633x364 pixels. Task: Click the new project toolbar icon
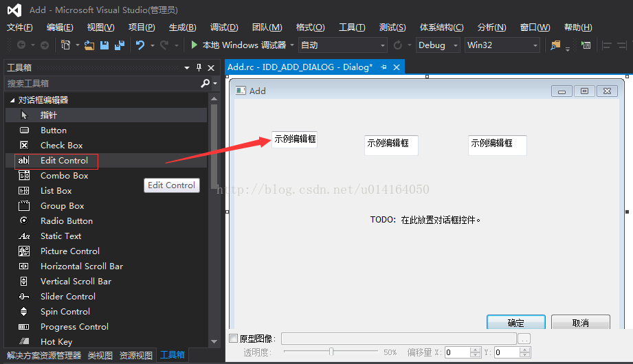point(65,45)
